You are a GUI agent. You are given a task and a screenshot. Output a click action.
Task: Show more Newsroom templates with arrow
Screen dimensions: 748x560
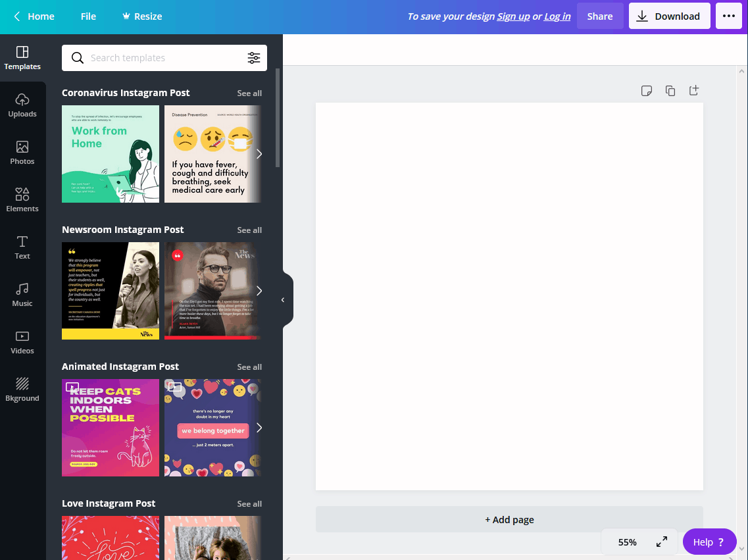pyautogui.click(x=259, y=291)
